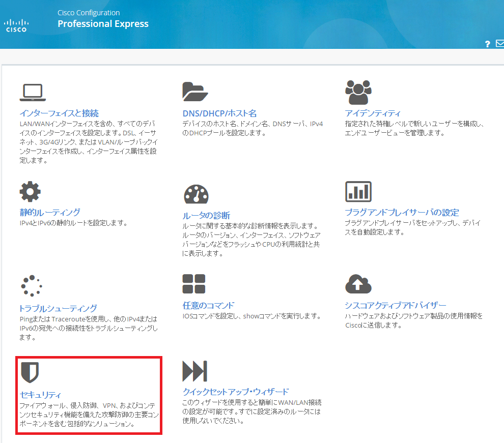Open the インターフェイスと接続 link

click(59, 113)
